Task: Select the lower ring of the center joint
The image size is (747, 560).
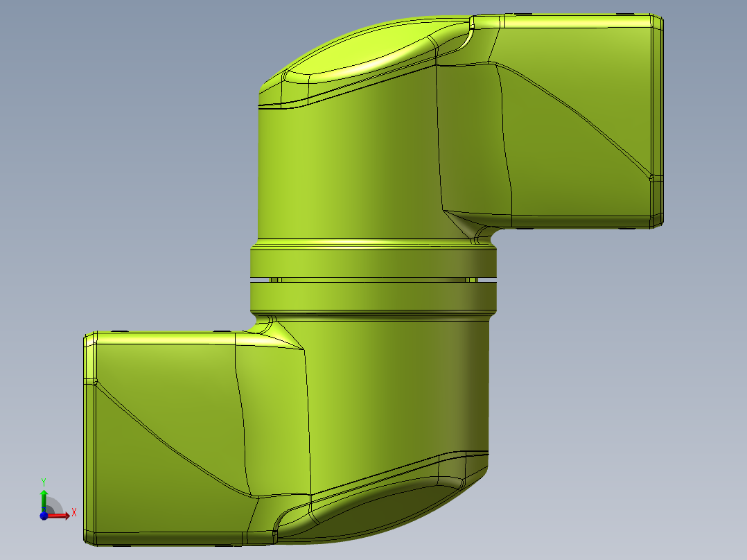Action: click(374, 297)
